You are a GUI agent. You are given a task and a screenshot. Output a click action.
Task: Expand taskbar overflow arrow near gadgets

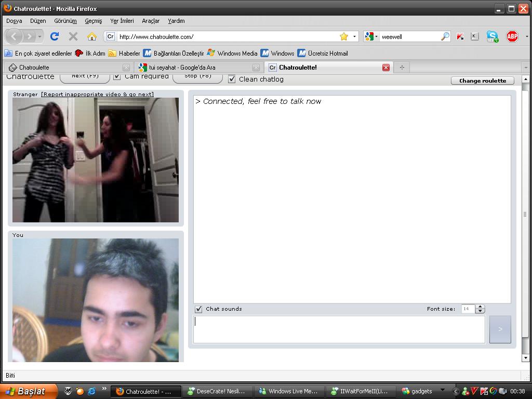point(443,390)
